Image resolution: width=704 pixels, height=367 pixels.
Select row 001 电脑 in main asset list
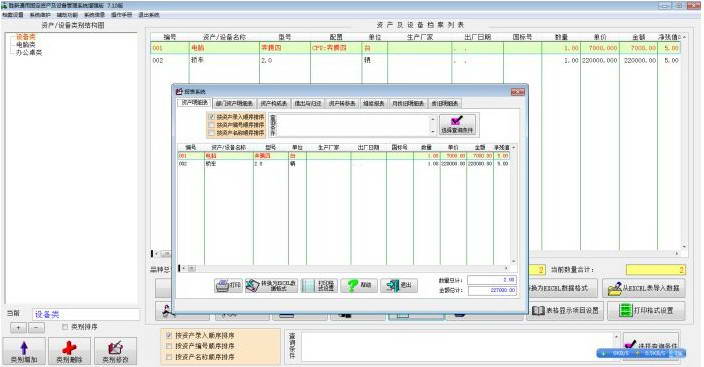pyautogui.click(x=415, y=48)
